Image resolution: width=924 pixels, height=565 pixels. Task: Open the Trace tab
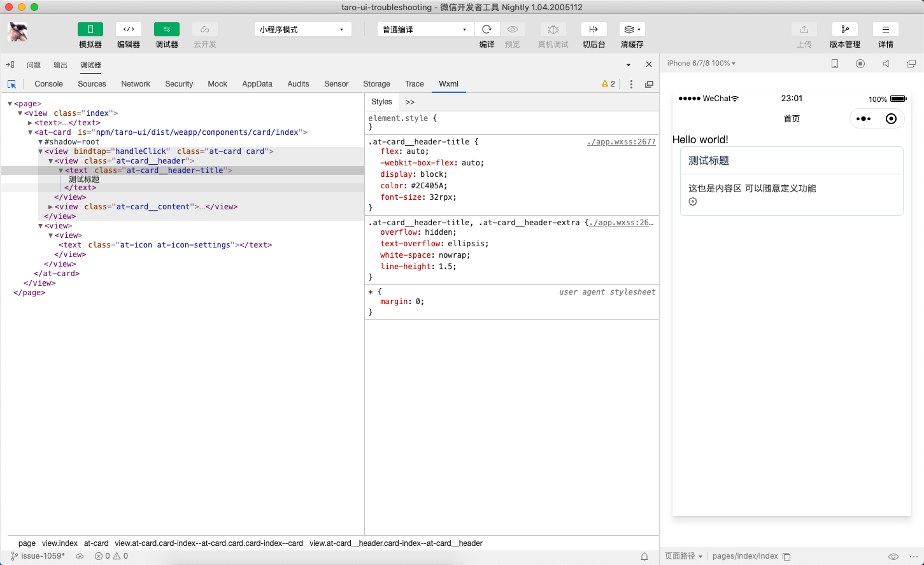pyautogui.click(x=415, y=84)
